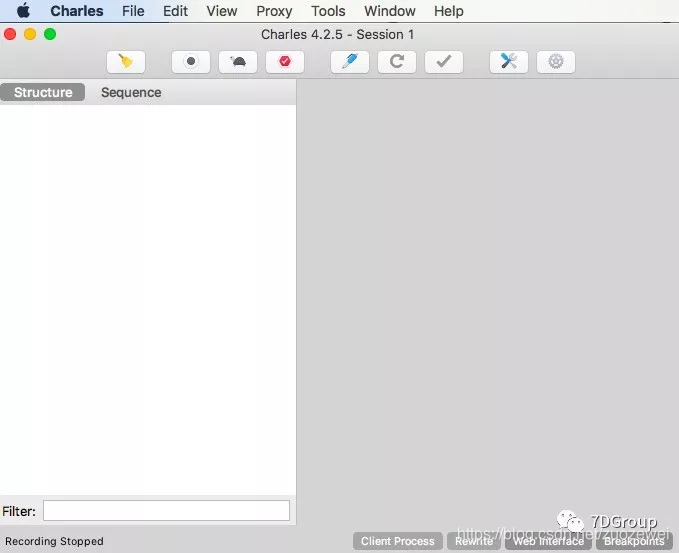
Task: Click the Recording Stopped status text
Action: coord(54,541)
